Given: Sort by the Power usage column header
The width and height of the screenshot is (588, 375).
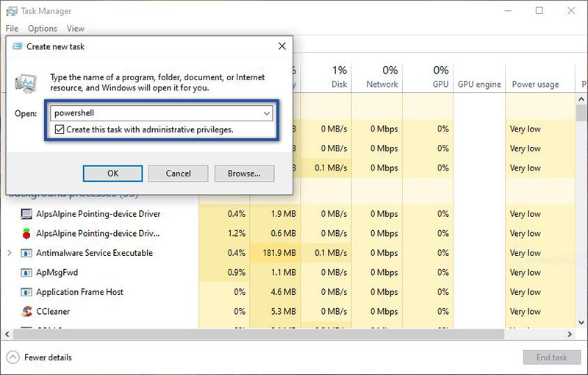Looking at the screenshot, I should (535, 85).
